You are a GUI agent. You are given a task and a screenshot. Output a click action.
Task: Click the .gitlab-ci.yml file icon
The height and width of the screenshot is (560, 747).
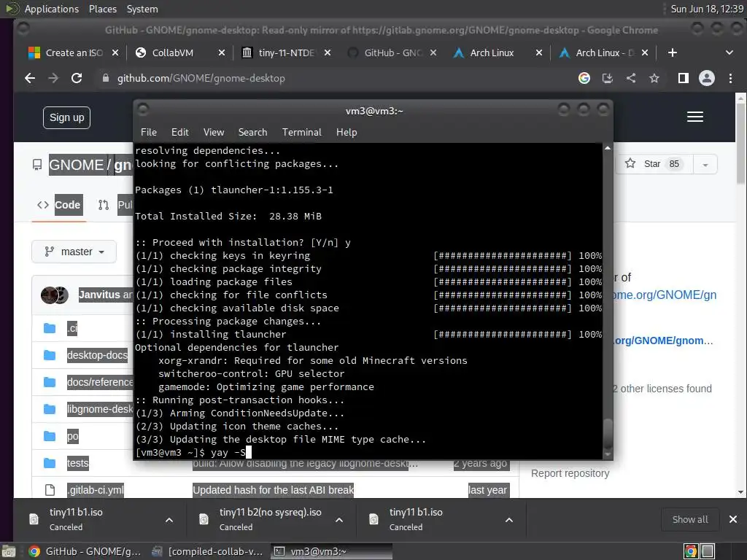coord(50,490)
